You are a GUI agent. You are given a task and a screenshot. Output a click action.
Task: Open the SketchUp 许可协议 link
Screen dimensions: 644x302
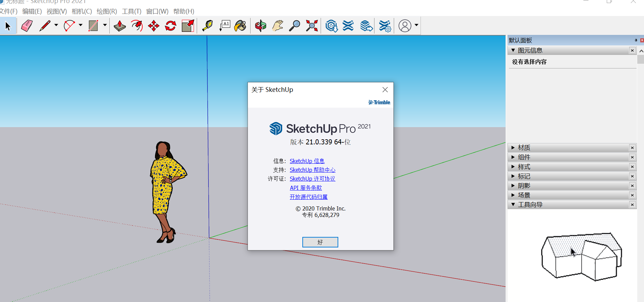click(313, 179)
